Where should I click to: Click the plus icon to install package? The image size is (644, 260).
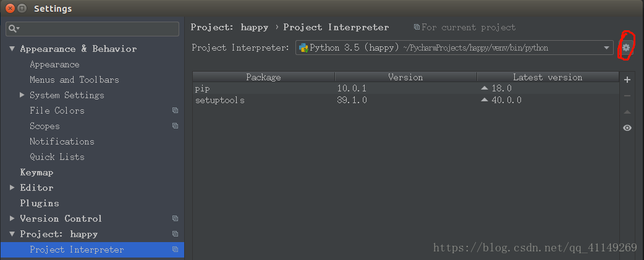[627, 80]
